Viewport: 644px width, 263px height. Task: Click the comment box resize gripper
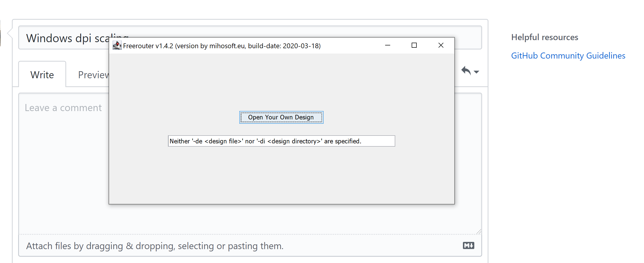point(478,231)
